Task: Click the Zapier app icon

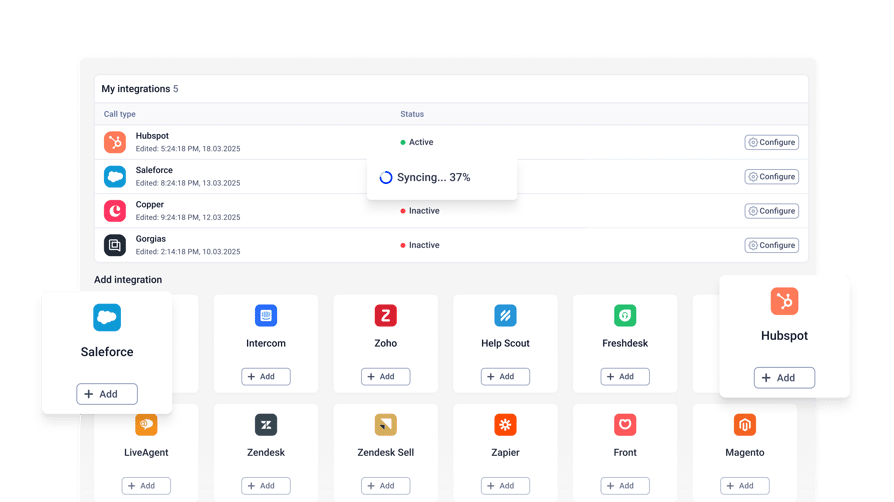Action: click(x=505, y=424)
